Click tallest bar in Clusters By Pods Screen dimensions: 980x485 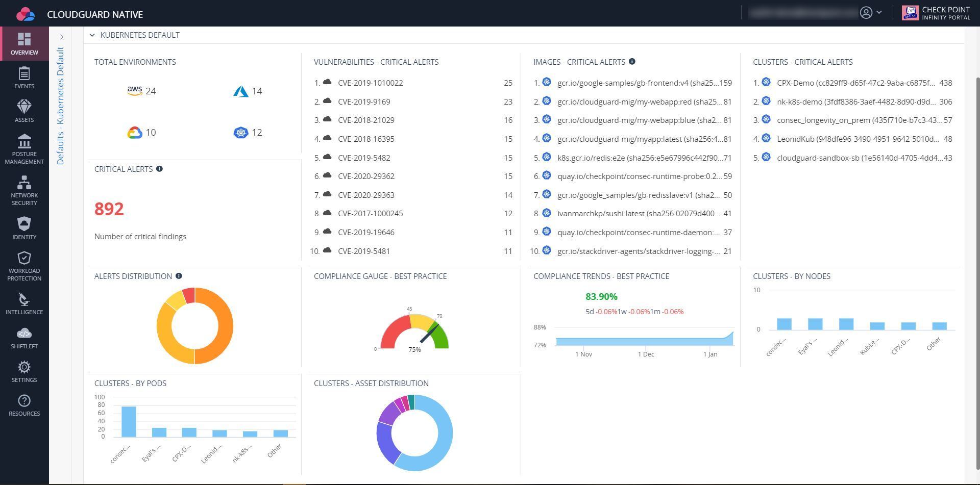tap(129, 422)
